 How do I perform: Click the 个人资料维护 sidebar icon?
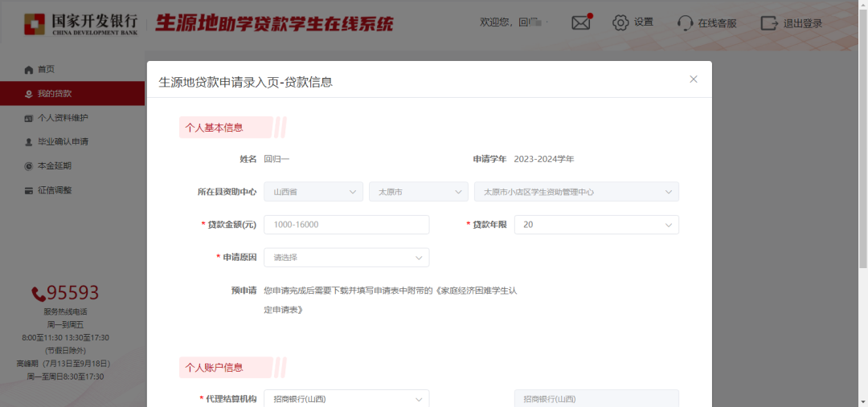point(29,118)
